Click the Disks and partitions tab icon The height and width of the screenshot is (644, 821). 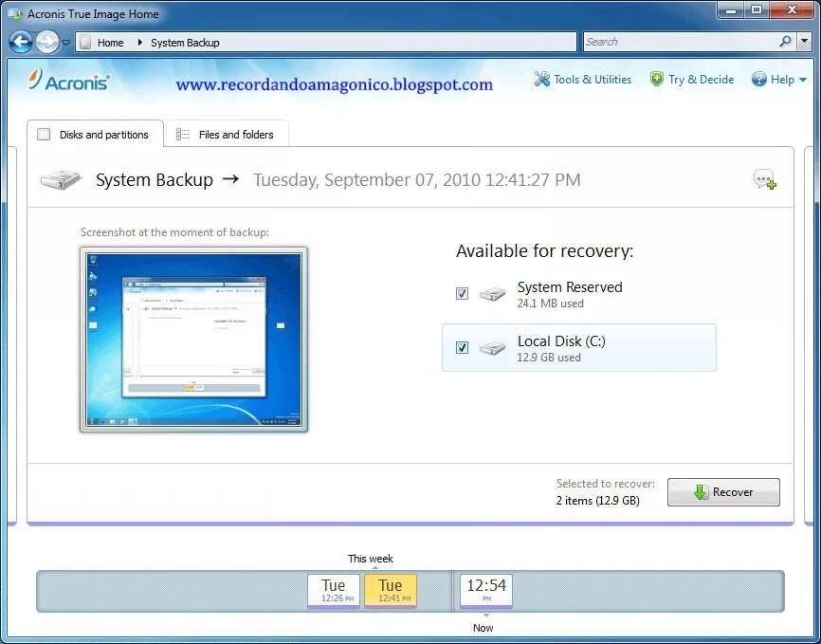44,134
